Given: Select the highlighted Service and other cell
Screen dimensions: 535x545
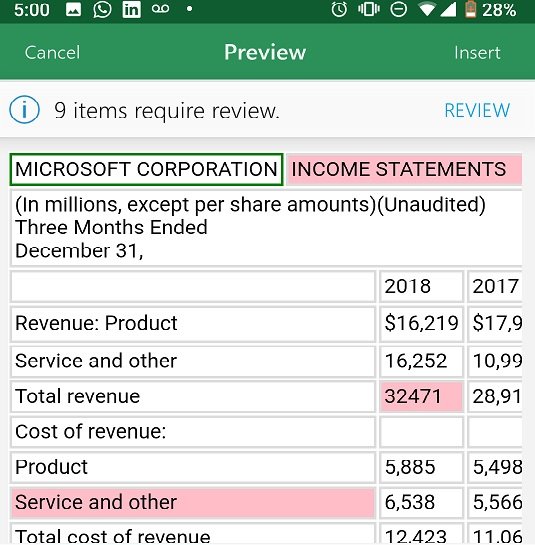Looking at the screenshot, I should click(193, 502).
